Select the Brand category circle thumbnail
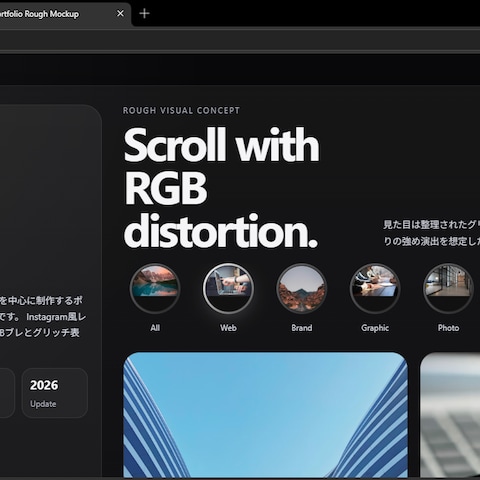Viewport: 480px width, 480px height. (302, 288)
